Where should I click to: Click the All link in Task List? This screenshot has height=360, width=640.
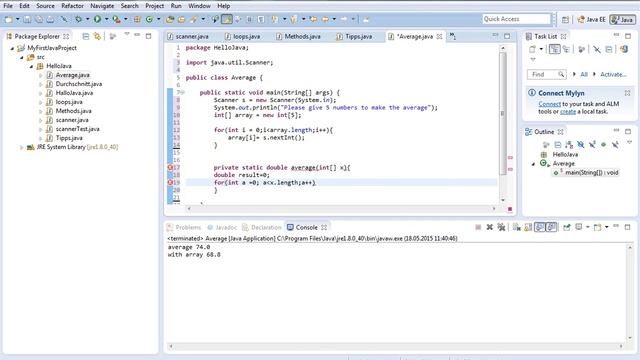click(x=584, y=74)
